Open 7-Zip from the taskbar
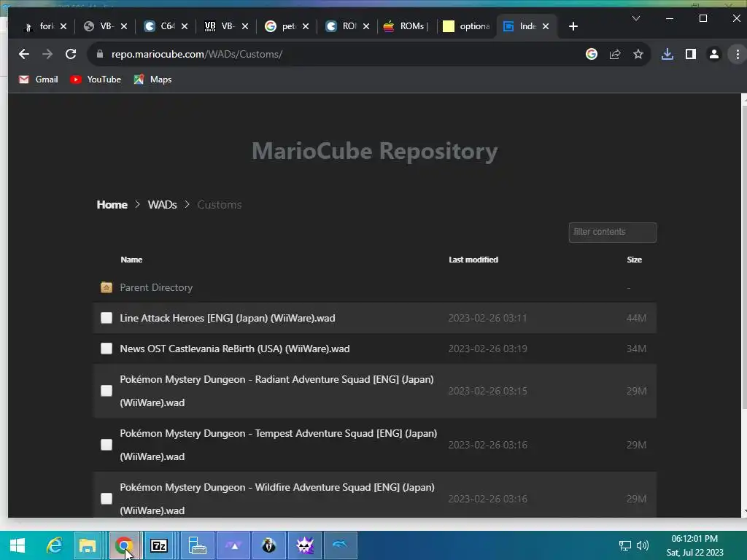 [x=158, y=545]
